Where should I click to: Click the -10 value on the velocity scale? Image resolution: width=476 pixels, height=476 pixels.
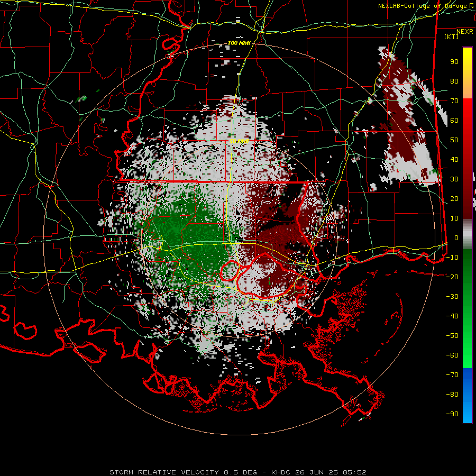[x=452, y=258]
